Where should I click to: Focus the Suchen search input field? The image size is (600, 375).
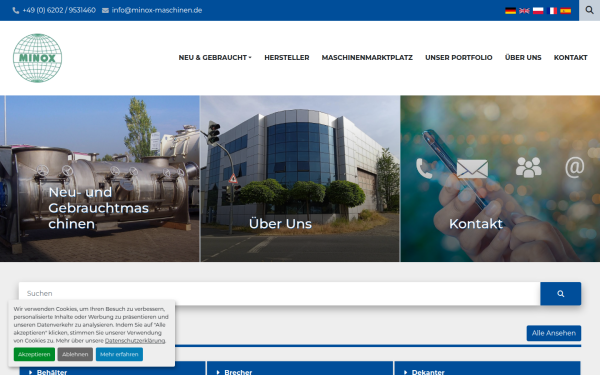point(279,293)
